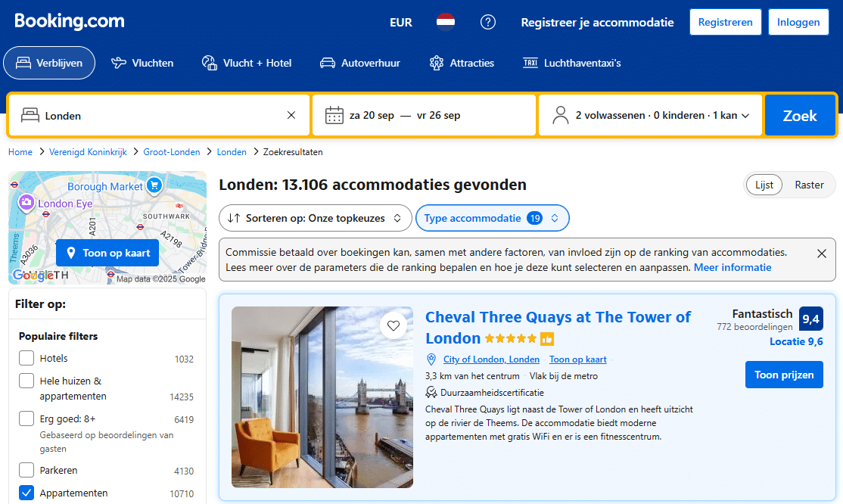
Task: Expand the Type accommodatie filter
Action: 492,218
